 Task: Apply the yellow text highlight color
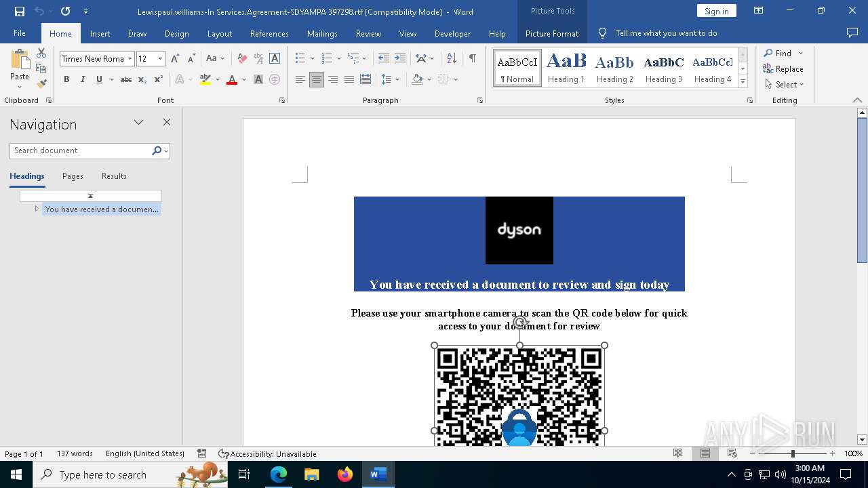(205, 79)
